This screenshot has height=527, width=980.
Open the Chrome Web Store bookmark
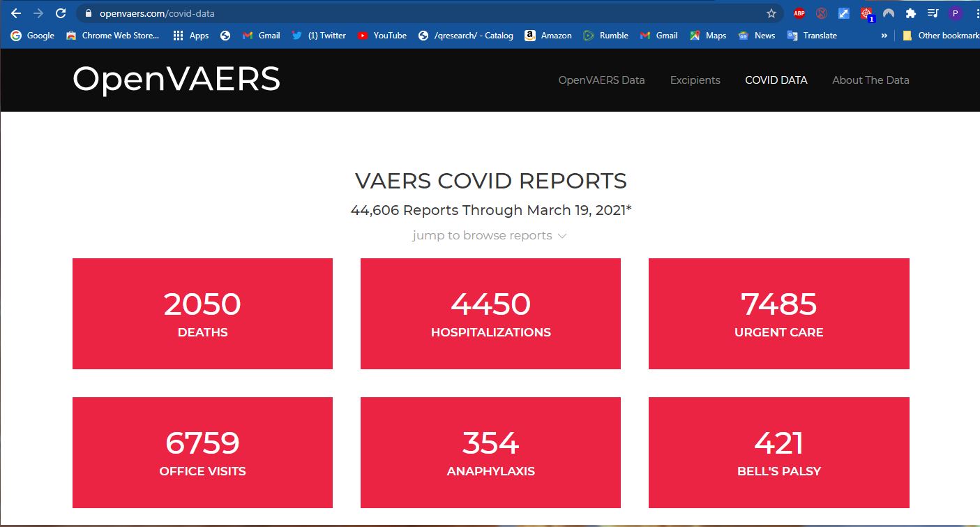pos(113,36)
